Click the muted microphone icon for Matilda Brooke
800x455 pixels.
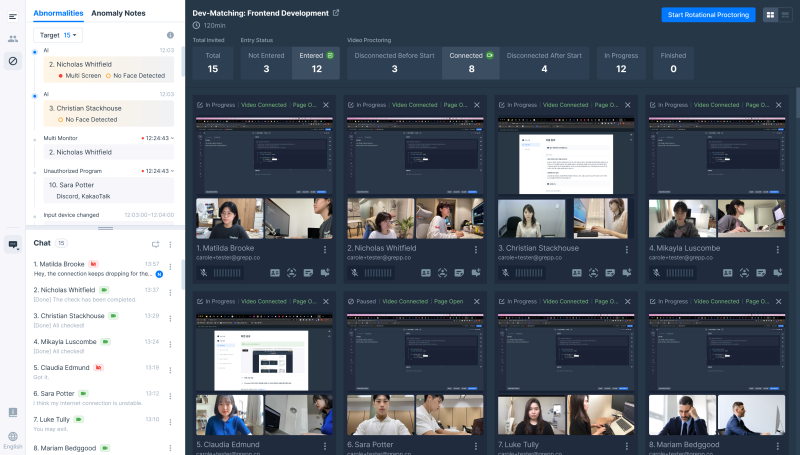click(203, 272)
